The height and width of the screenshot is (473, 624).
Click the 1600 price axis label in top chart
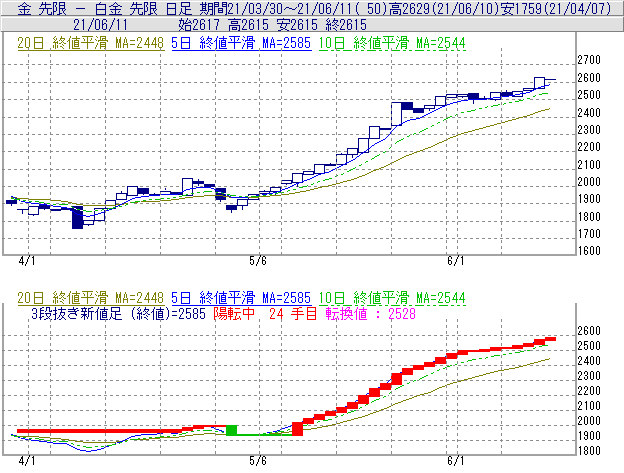point(589,251)
